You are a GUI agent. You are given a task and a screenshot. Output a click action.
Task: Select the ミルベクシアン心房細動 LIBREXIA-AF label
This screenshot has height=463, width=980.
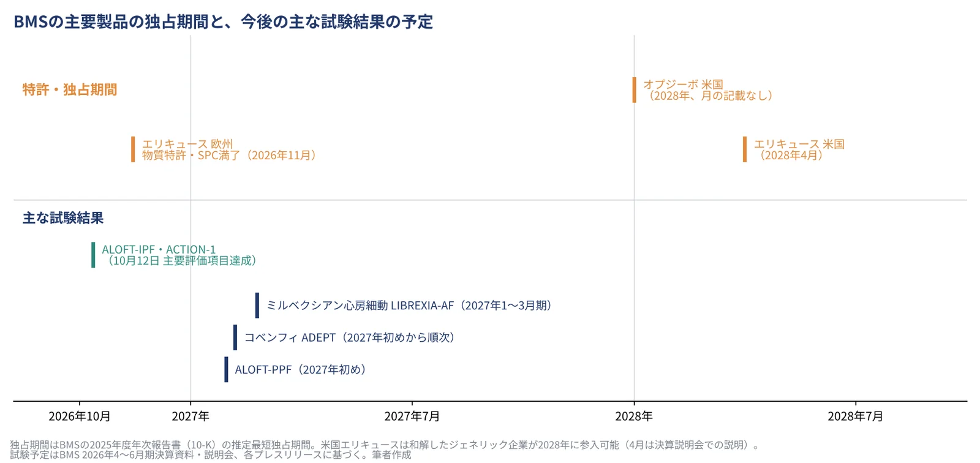click(409, 306)
